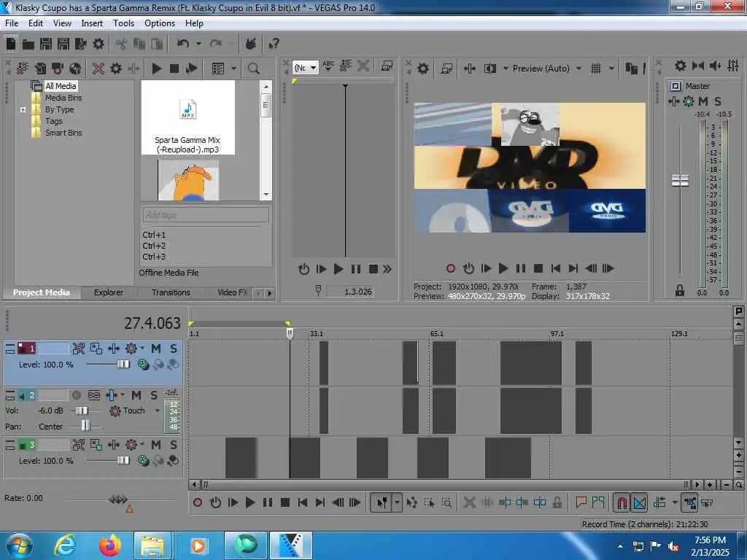This screenshot has width=747, height=560.
Task: Click the What's This help icon
Action: [x=274, y=44]
